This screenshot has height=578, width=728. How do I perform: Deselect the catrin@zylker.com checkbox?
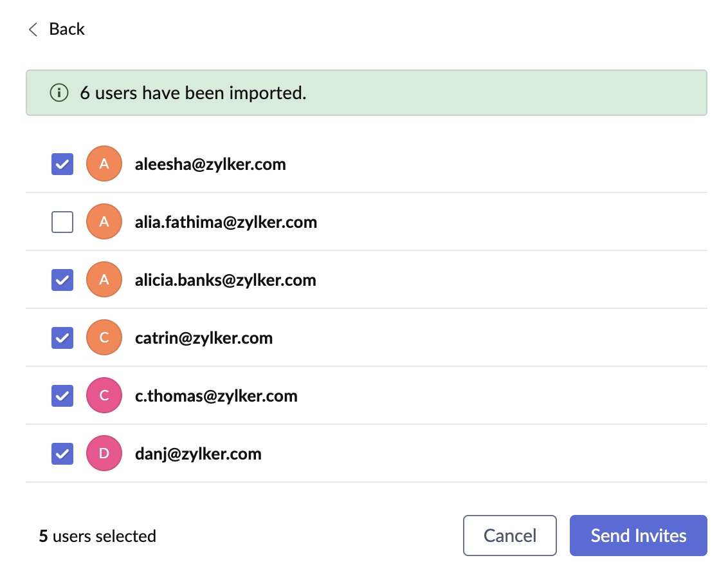(x=62, y=338)
